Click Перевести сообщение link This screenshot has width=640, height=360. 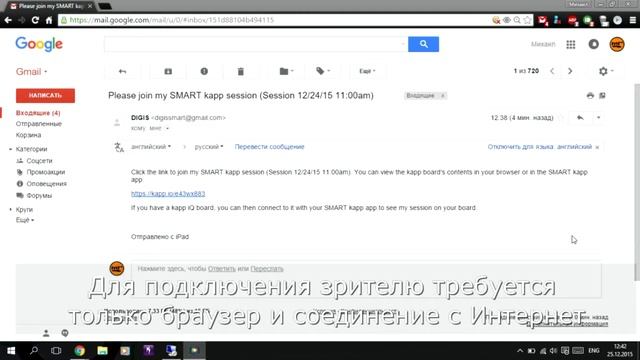pos(269,147)
